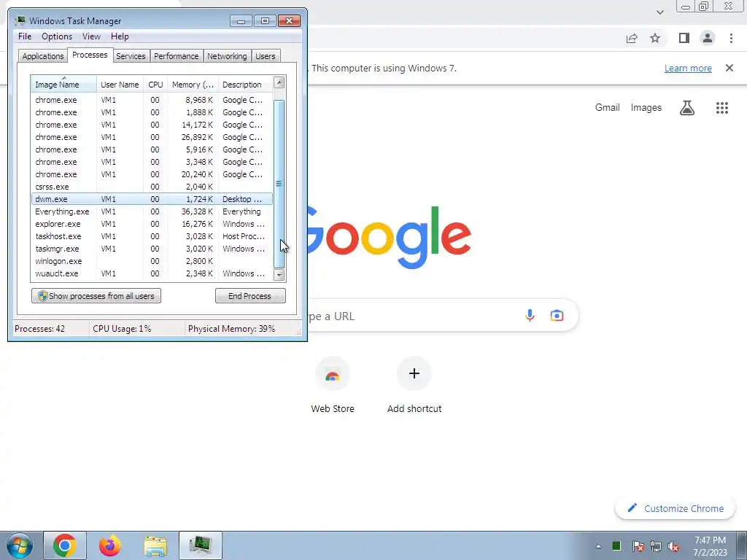Select the dwm.exe process row
Viewport: 747px width, 560px height.
point(152,199)
